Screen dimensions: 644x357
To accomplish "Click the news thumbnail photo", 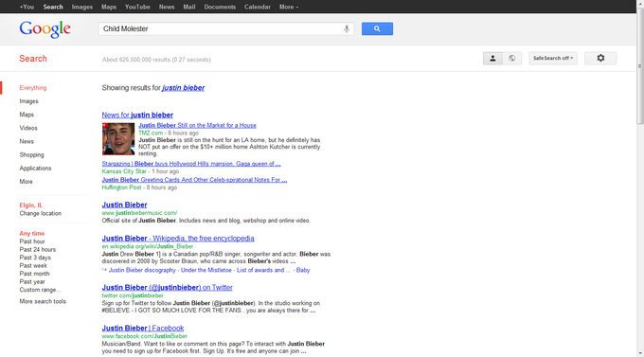I will pos(118,139).
